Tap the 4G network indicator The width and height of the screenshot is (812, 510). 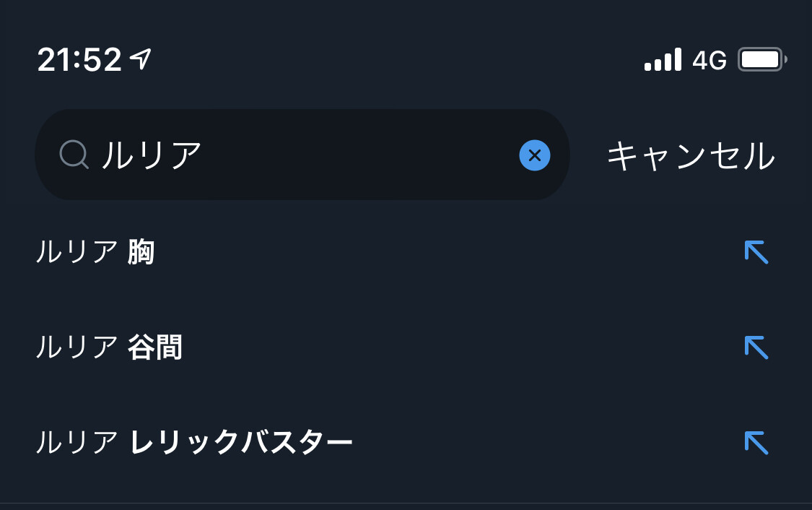(x=709, y=61)
